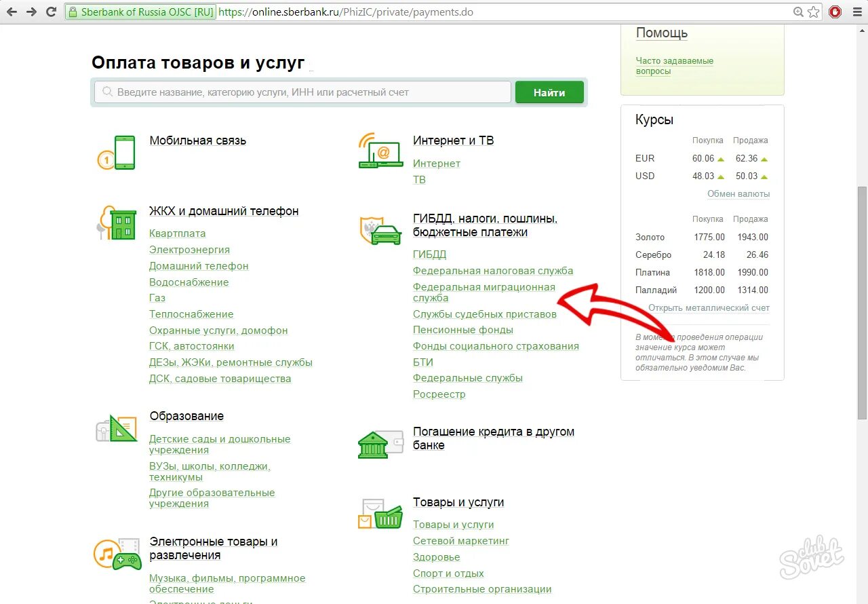Open Часто задаваемые вопросы link
Image resolution: width=868 pixels, height=604 pixels.
[x=675, y=66]
